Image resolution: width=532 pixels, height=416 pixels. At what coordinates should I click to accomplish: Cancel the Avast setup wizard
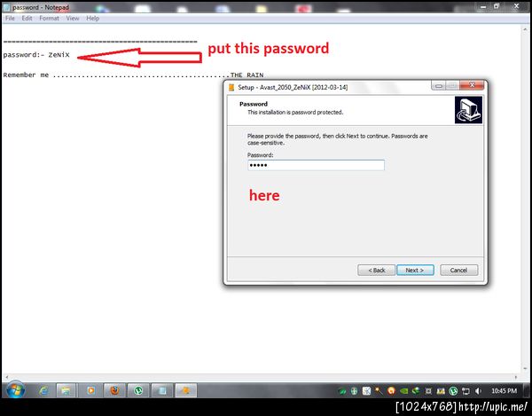click(x=458, y=271)
